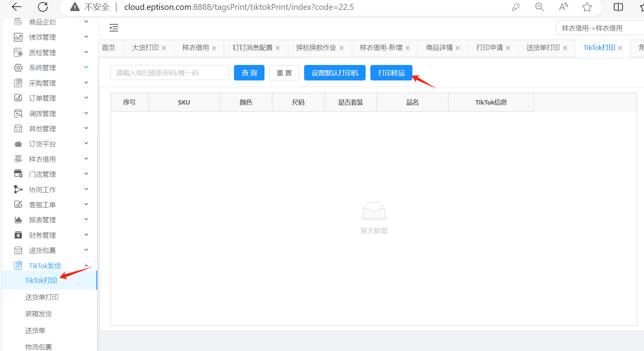
Task: Click the 重置 reset button
Action: [284, 73]
